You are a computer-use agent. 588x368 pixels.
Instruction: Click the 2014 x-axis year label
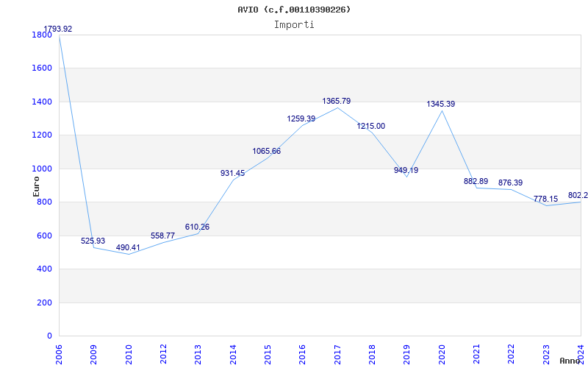click(x=233, y=354)
